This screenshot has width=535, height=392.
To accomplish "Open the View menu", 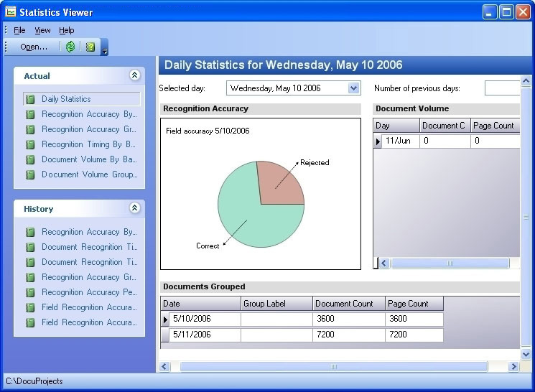I will 42,30.
